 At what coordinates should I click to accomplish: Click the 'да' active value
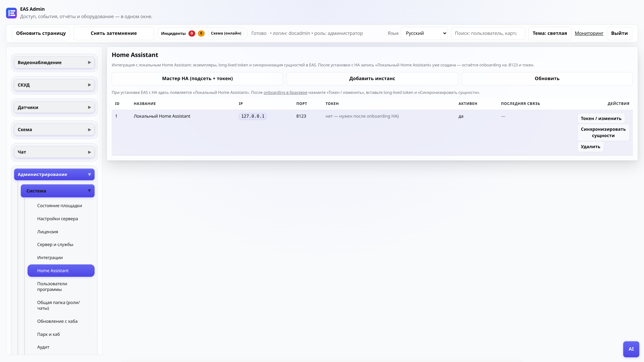(x=461, y=116)
